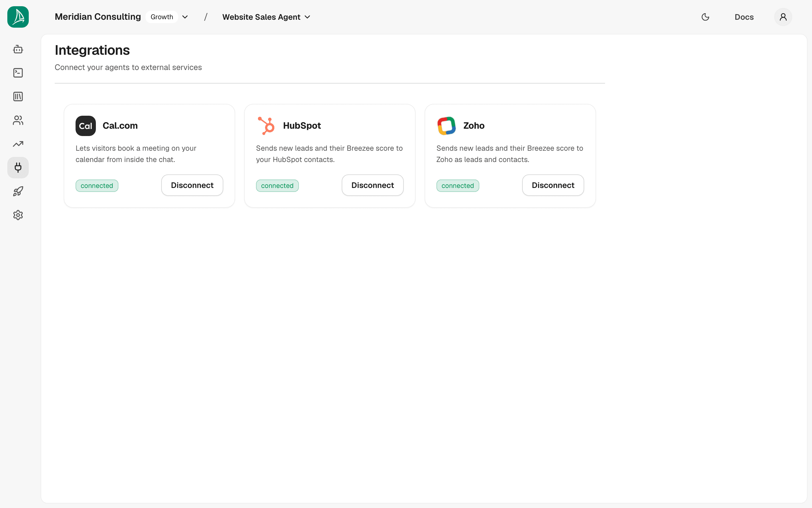Screen dimensions: 812x508
Task: Click 'Zoho as leads and contacts.' text
Action: [x=482, y=159]
